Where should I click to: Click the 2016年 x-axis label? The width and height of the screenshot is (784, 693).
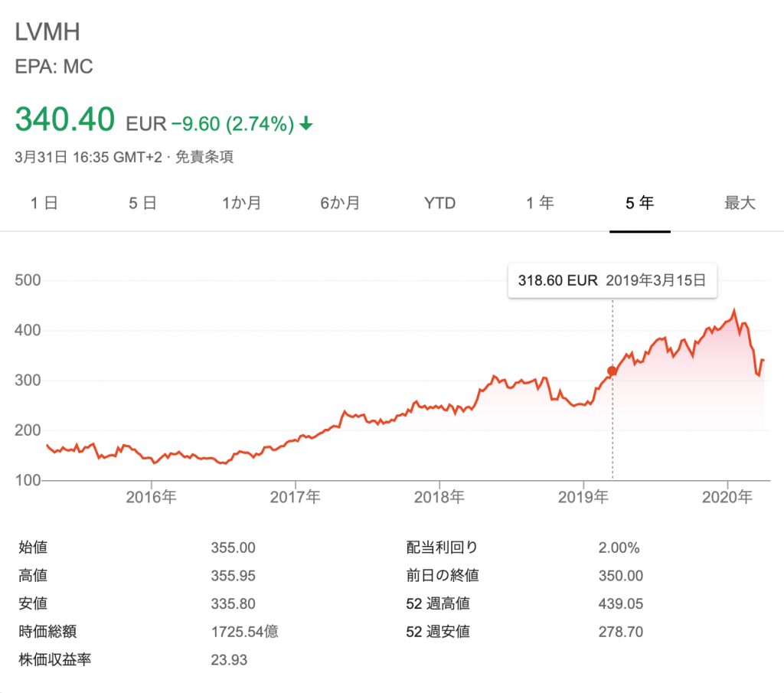pyautogui.click(x=151, y=497)
